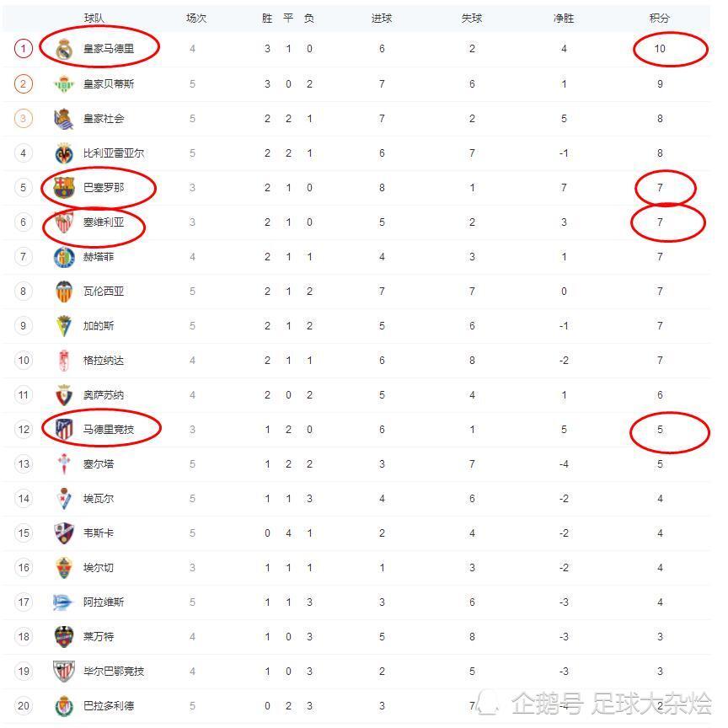Select the 进球 column header
728x728 pixels.
click(x=382, y=19)
